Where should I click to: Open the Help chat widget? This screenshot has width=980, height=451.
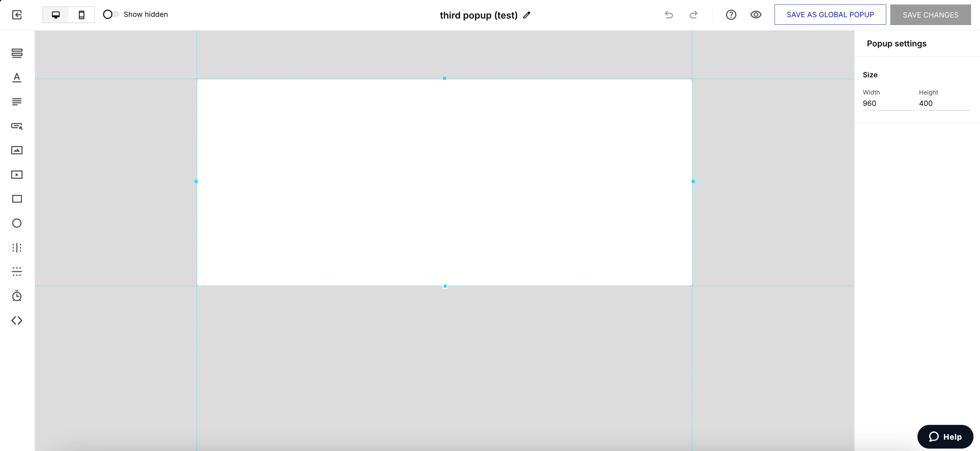(x=945, y=437)
